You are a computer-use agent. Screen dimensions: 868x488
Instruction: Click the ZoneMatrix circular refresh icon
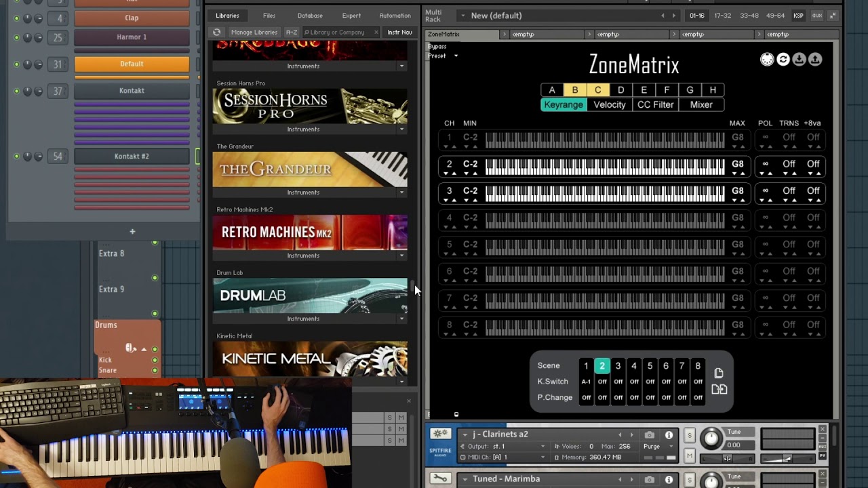tap(783, 60)
